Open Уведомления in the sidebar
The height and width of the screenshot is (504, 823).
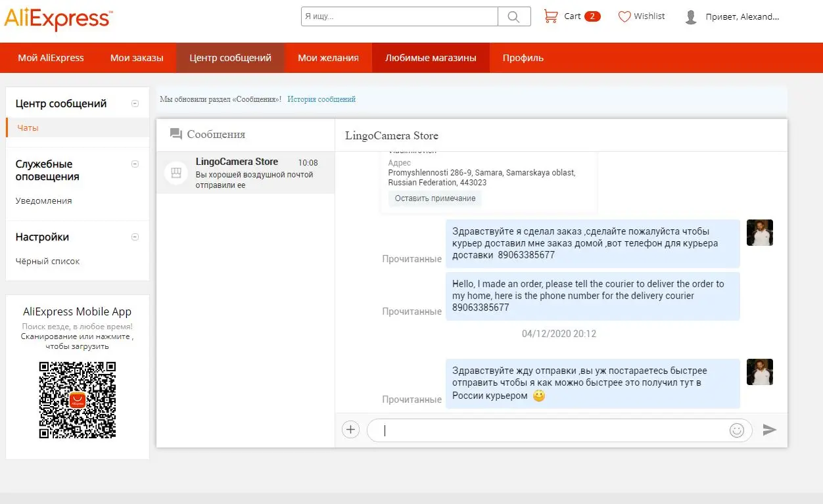tap(44, 200)
